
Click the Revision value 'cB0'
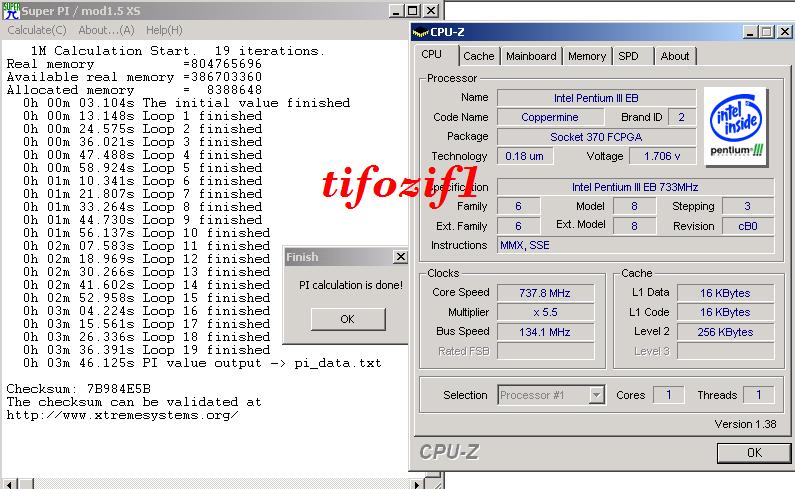pos(748,226)
